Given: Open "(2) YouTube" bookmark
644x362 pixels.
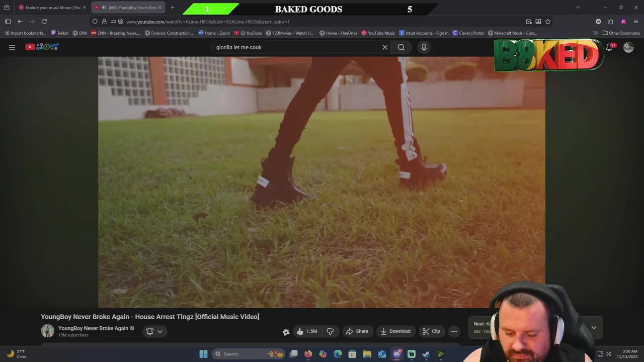Looking at the screenshot, I should [248, 33].
